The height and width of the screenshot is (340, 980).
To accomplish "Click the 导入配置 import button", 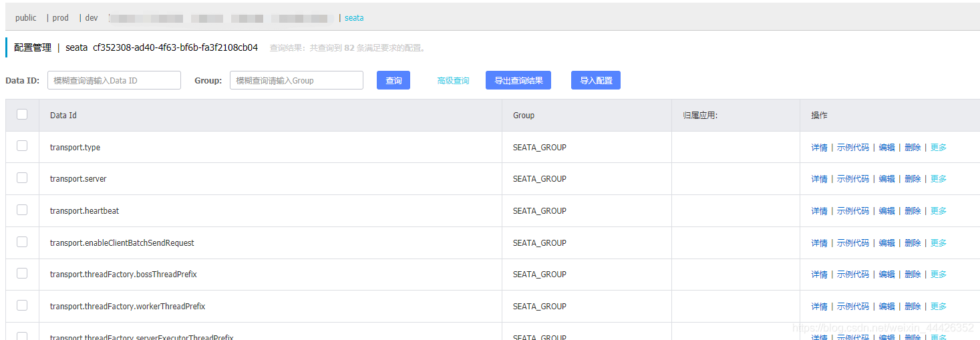I will (x=596, y=80).
